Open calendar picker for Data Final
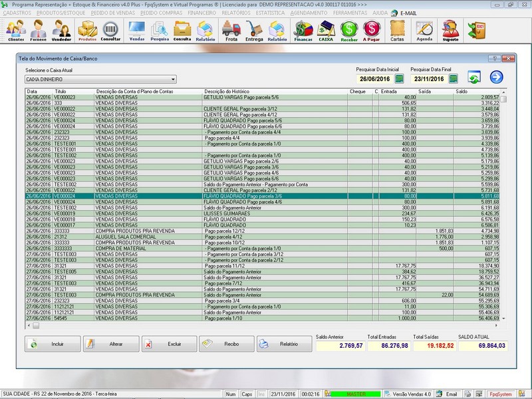The height and width of the screenshot is (399, 532). click(454, 79)
